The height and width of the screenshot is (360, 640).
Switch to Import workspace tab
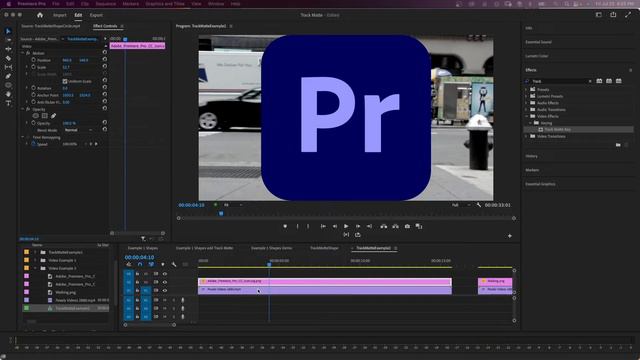coord(60,15)
